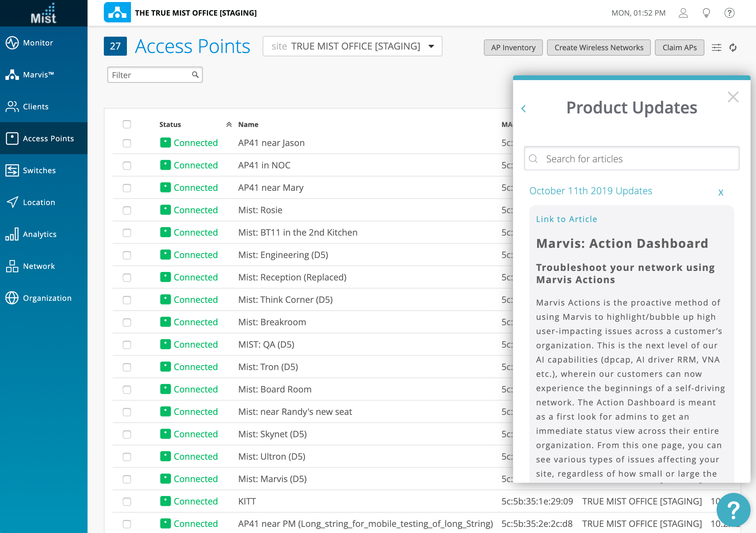Collapse the October 11th 2019 Updates section
The height and width of the screenshot is (533, 756).
[721, 192]
